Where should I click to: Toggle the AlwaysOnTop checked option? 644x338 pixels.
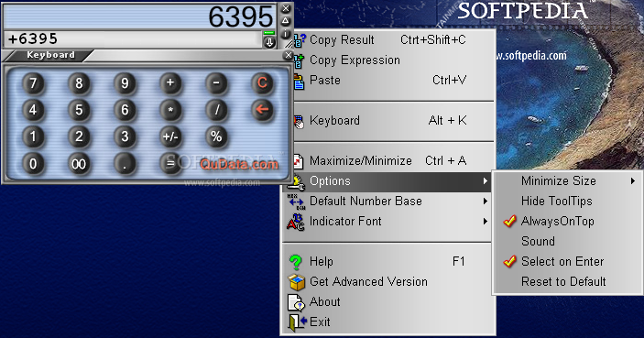click(x=567, y=222)
